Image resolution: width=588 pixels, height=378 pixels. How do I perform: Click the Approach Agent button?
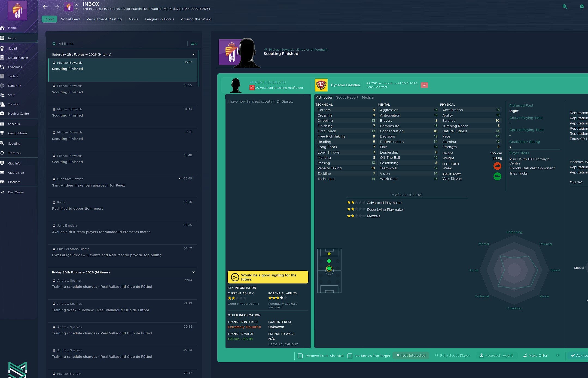[x=496, y=355]
